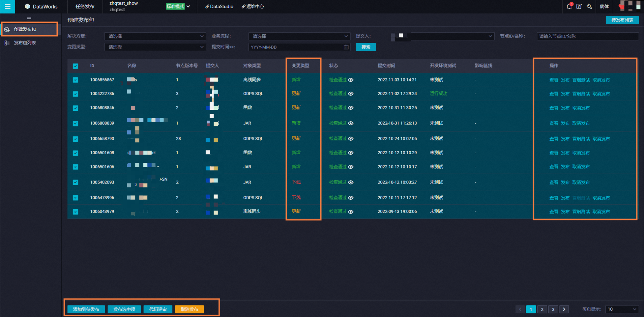
Task: Click the 发布选中项 button
Action: (x=124, y=309)
